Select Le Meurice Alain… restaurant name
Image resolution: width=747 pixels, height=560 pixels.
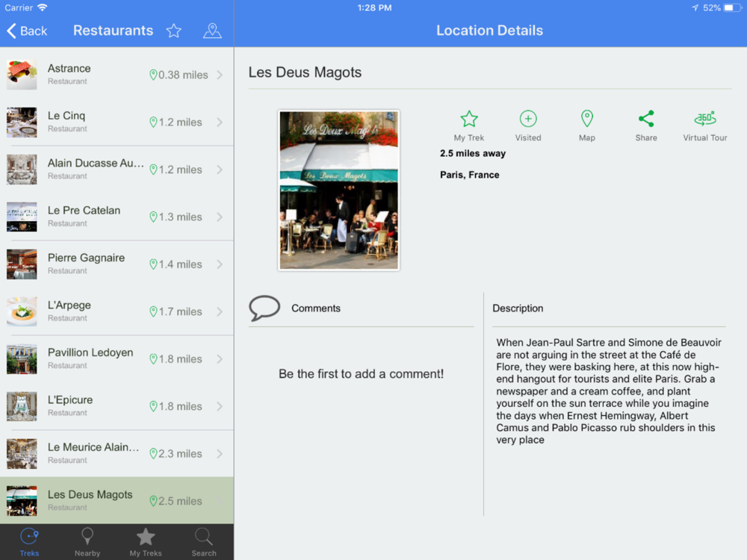(93, 447)
